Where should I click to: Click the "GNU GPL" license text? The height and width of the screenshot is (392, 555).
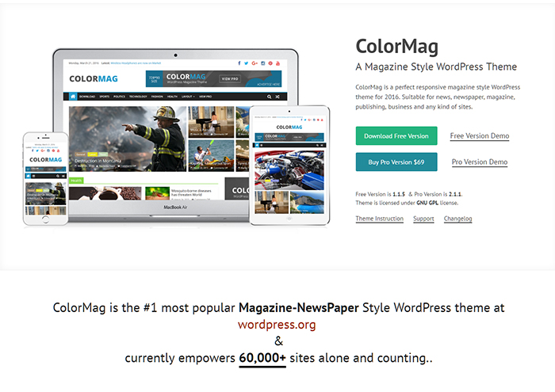pyautogui.click(x=427, y=203)
